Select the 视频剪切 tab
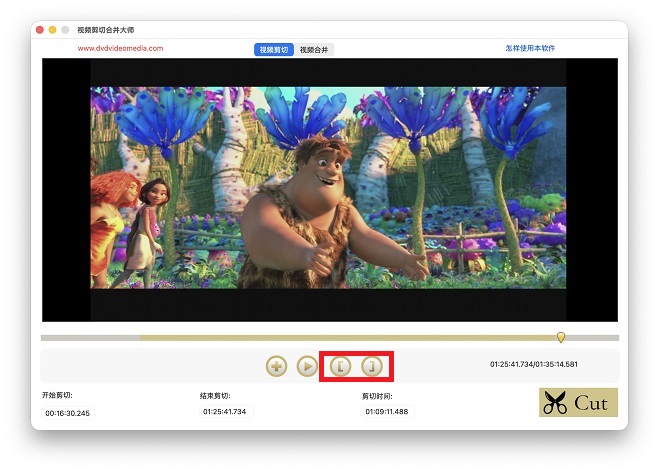The height and width of the screenshot is (471, 659). pos(273,49)
